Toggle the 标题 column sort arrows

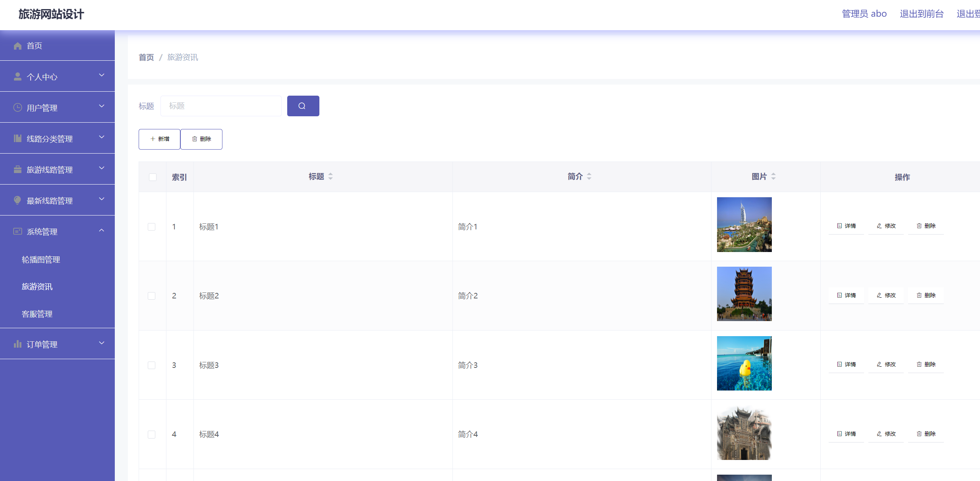[x=330, y=177]
